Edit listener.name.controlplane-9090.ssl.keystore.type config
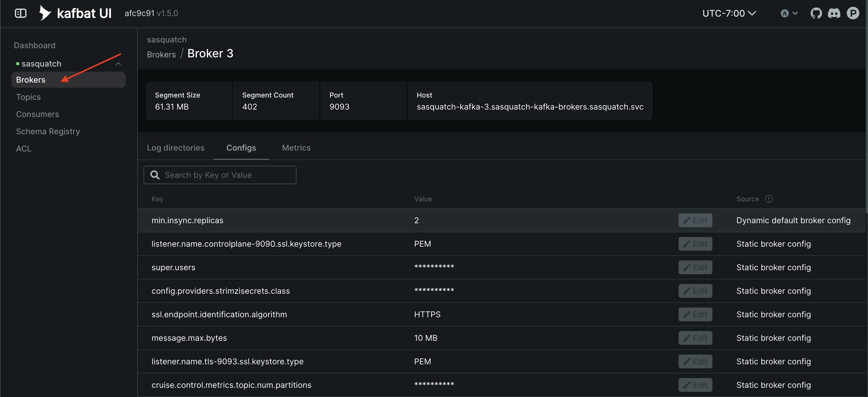This screenshot has width=868, height=397. pos(695,244)
